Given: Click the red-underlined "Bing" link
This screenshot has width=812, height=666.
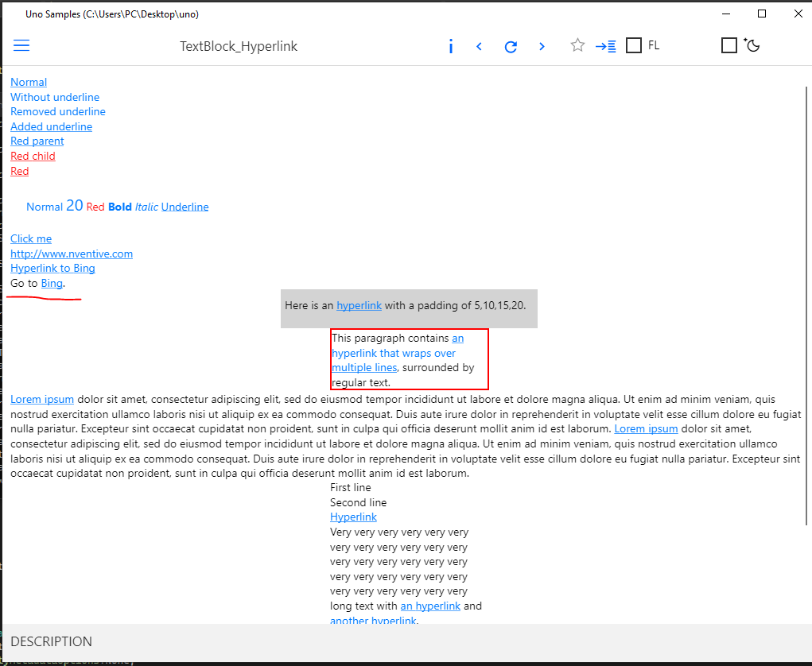Looking at the screenshot, I should [x=52, y=283].
